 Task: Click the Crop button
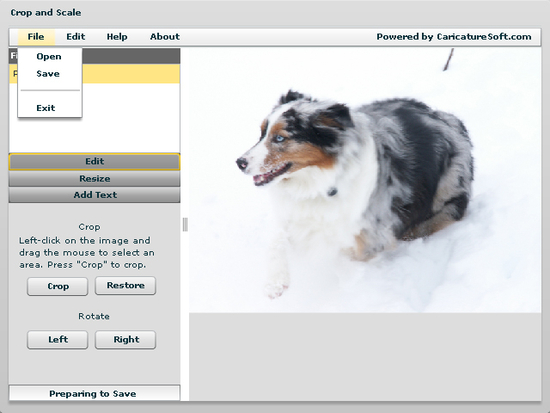point(58,286)
